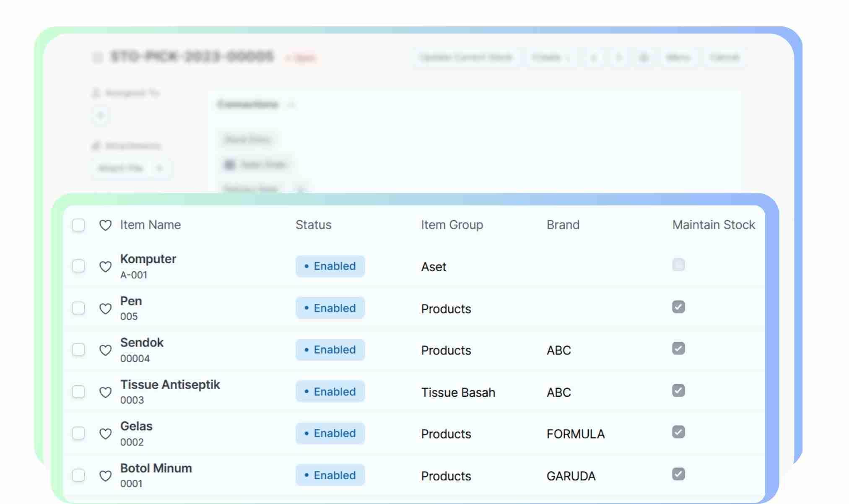This screenshot has height=504, width=849.
Task: Favorite the Pen item heart icon
Action: [x=105, y=309]
